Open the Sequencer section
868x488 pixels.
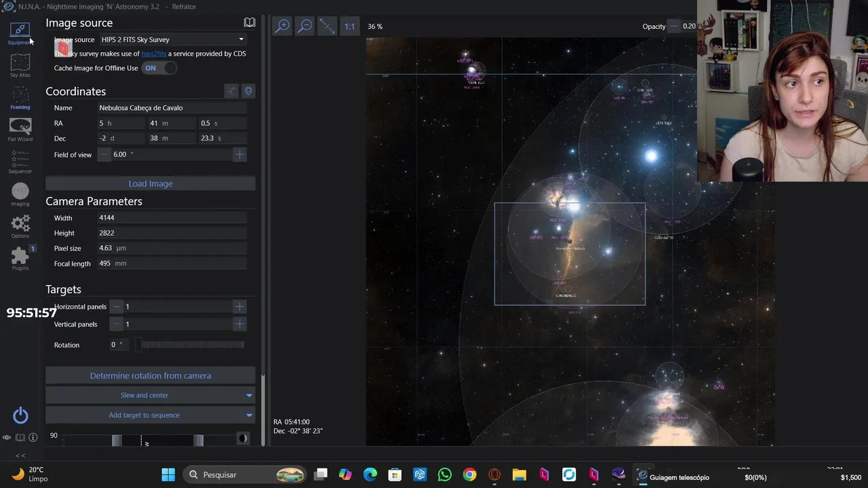point(20,162)
